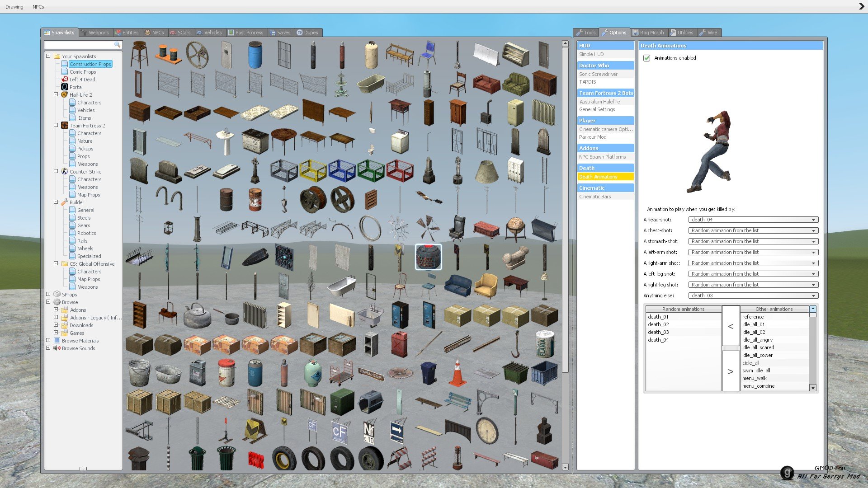Viewport: 868px width, 488px height.
Task: Switch to the Weapons tab
Action: point(95,33)
